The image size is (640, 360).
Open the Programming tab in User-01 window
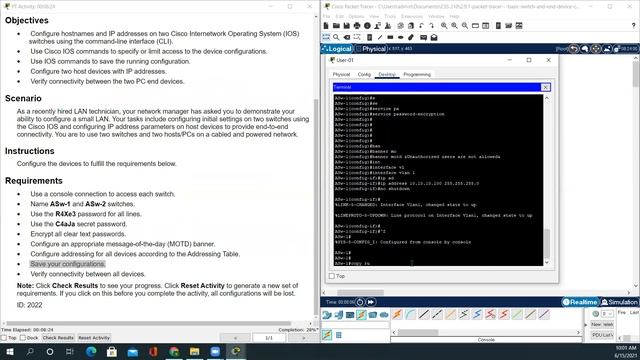click(x=417, y=75)
